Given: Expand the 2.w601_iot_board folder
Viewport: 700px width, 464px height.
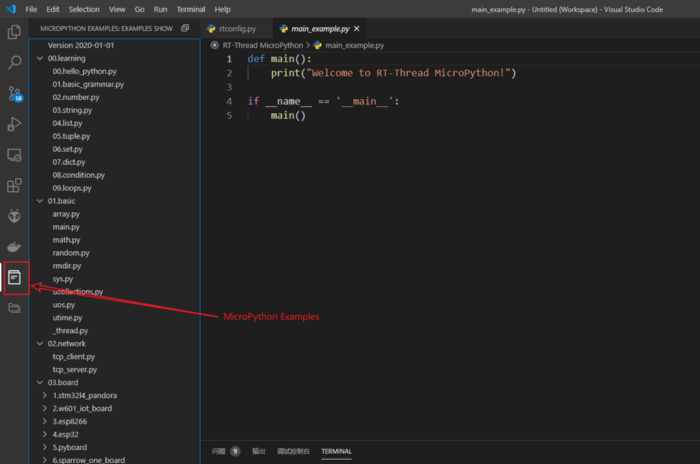Looking at the screenshot, I should click(x=45, y=408).
